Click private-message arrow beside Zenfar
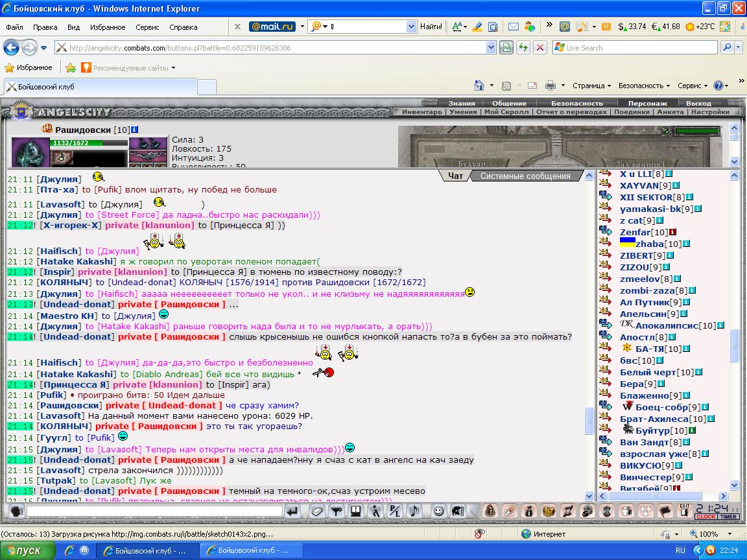This screenshot has width=747, height=560. pos(606,231)
